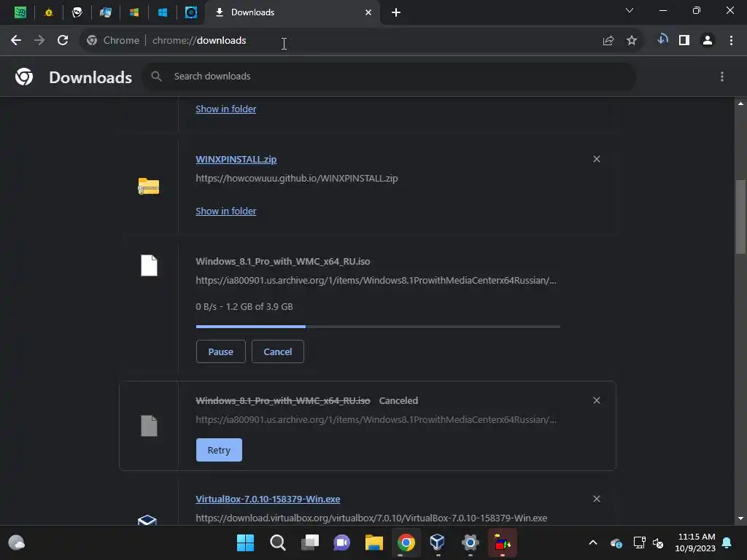Switch to the pinned tab with computer monitor icon
The width and height of the screenshot is (747, 560).
point(106,12)
